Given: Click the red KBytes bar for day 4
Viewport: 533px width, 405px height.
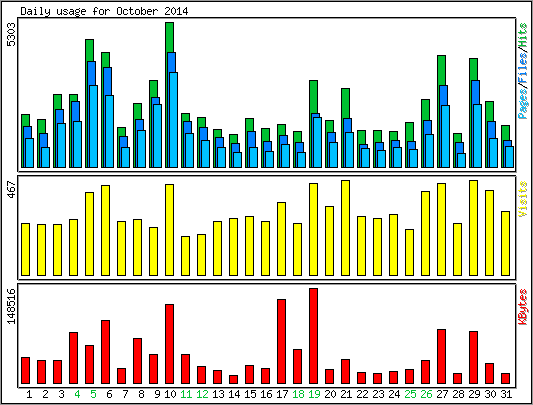Looking at the screenshot, I should pyautogui.click(x=73, y=358).
